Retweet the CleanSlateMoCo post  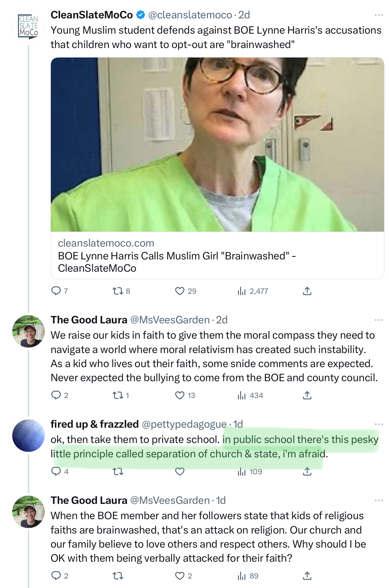[x=118, y=291]
